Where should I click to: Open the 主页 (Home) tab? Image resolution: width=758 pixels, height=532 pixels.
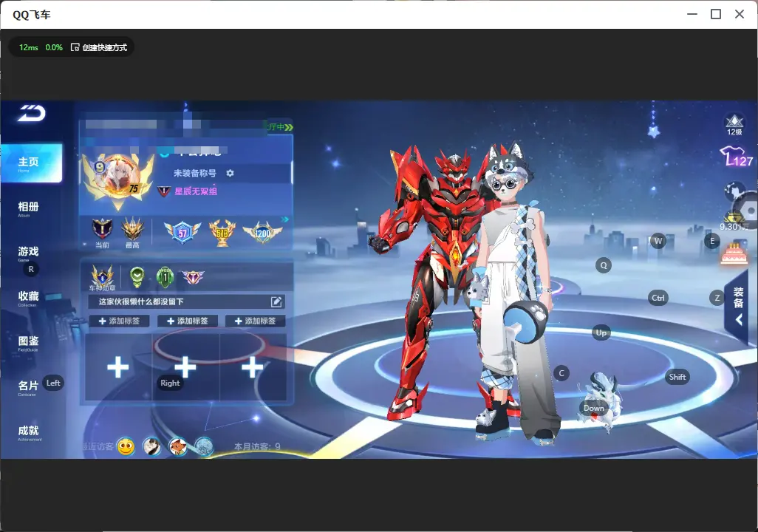(x=31, y=163)
